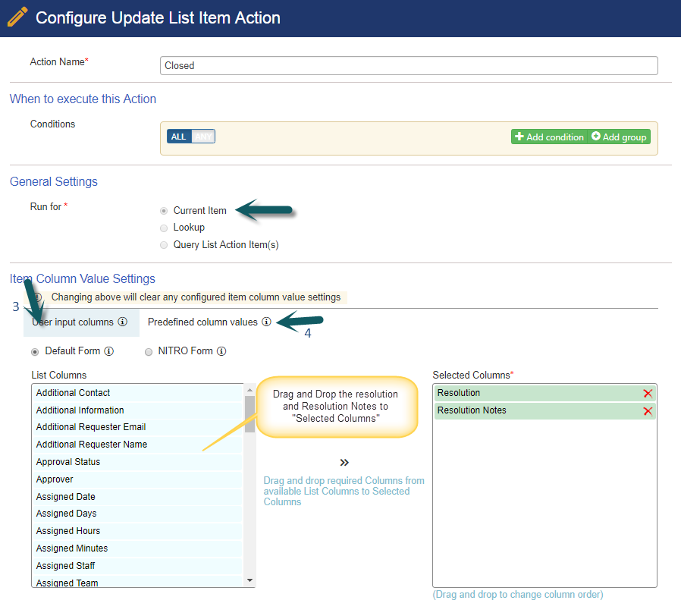Select Current Item radio button
Viewport: 681px width, 616px height.
click(x=164, y=211)
